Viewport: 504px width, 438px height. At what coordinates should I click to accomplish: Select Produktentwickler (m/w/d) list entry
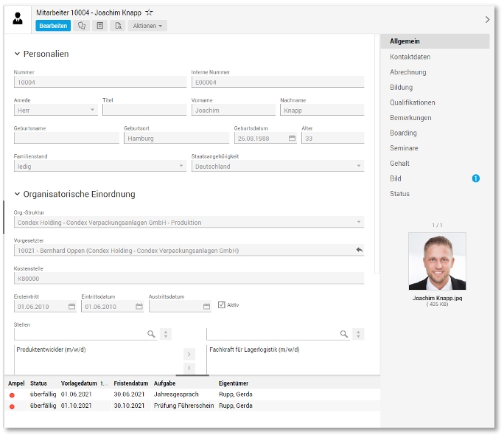[51, 350]
